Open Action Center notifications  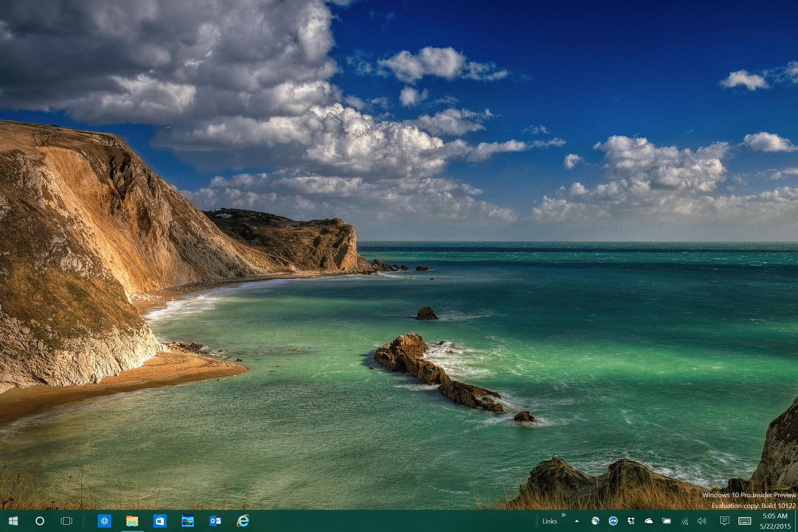724,521
